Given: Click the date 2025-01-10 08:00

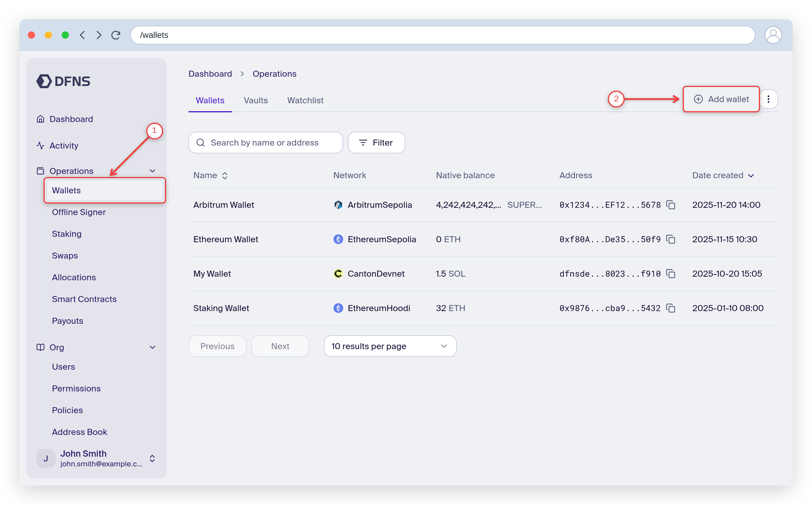Looking at the screenshot, I should pos(728,308).
